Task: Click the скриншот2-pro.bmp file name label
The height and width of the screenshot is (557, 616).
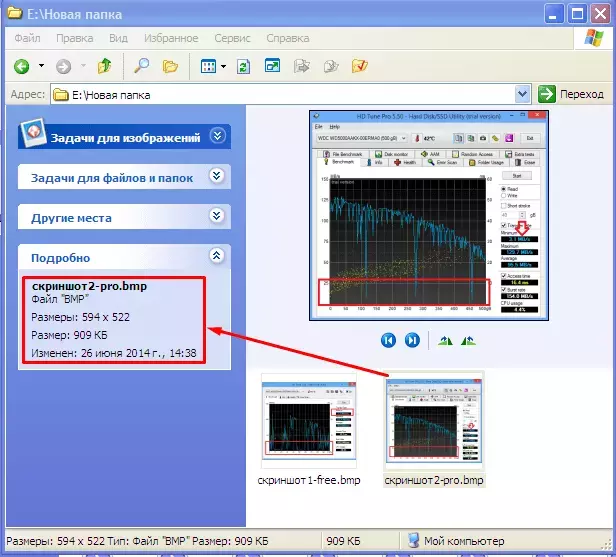Action: [x=434, y=480]
